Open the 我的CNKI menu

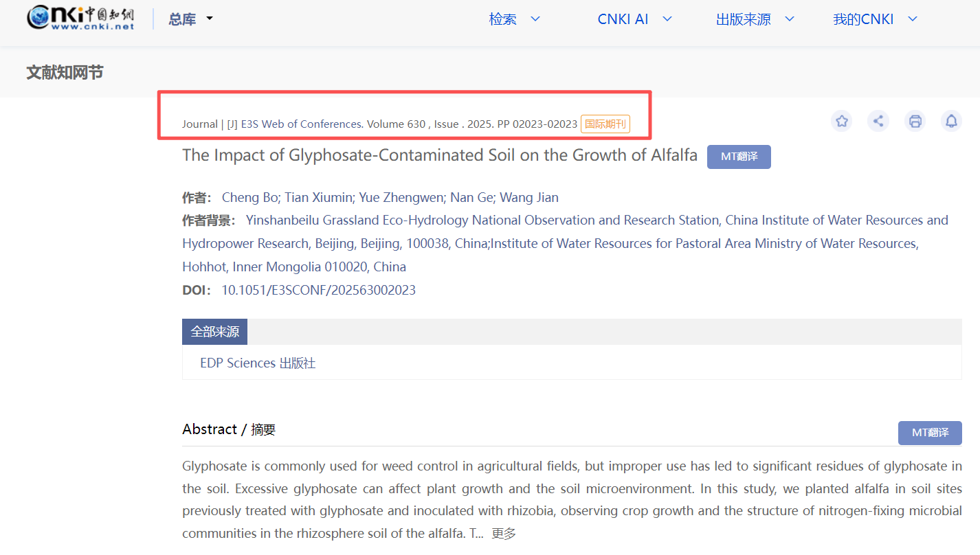875,19
